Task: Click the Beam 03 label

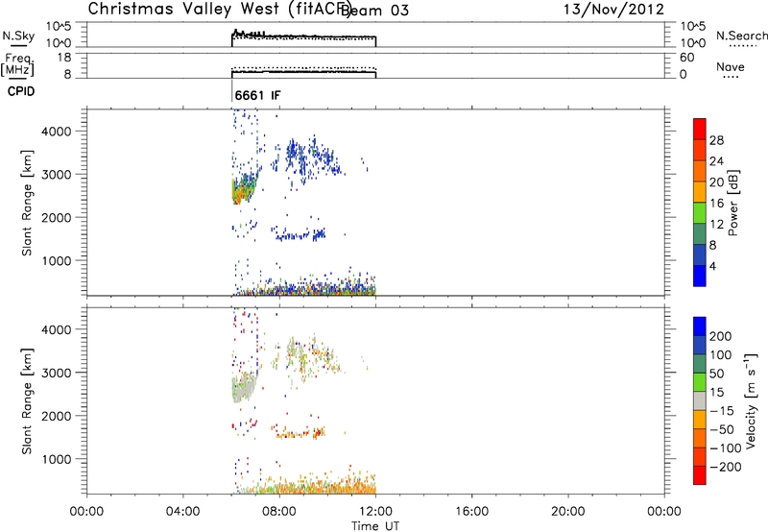Action: coord(374,10)
